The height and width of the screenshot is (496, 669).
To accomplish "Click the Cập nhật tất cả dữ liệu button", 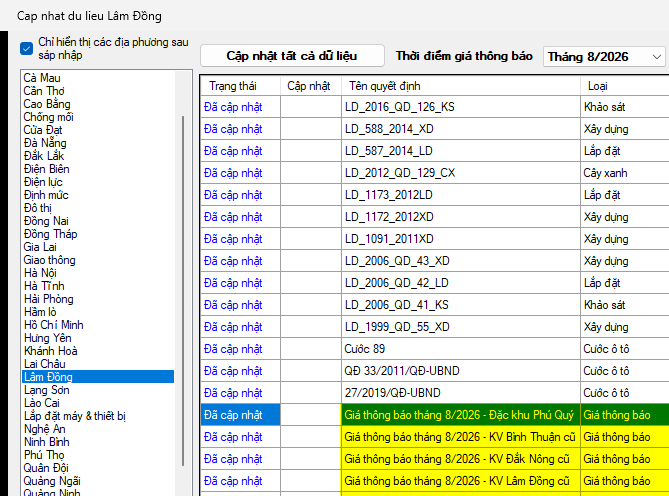I will (292, 56).
